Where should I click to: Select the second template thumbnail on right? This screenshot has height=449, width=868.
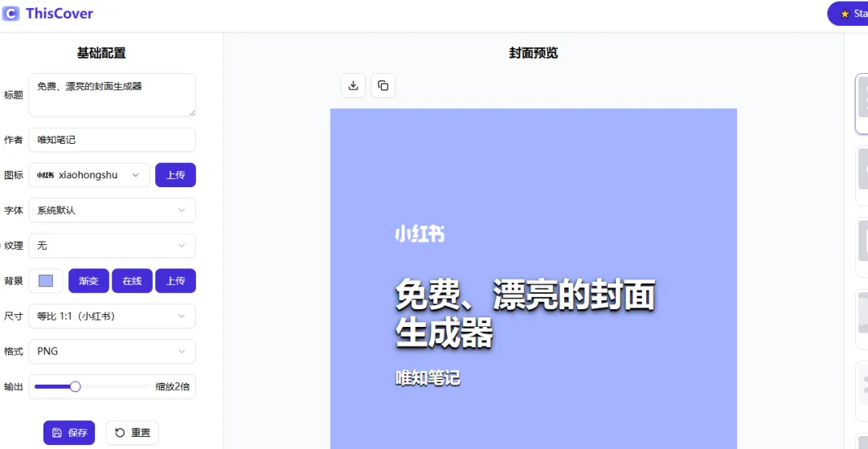862,176
